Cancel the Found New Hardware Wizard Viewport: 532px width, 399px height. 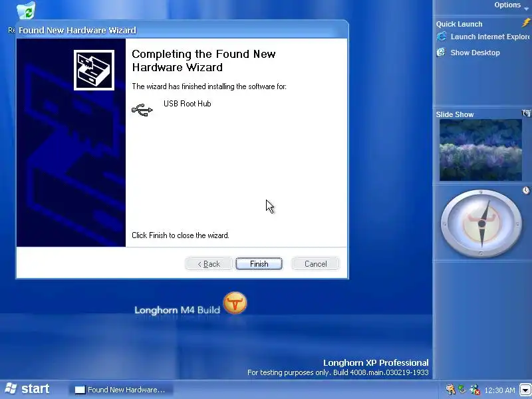click(x=315, y=263)
